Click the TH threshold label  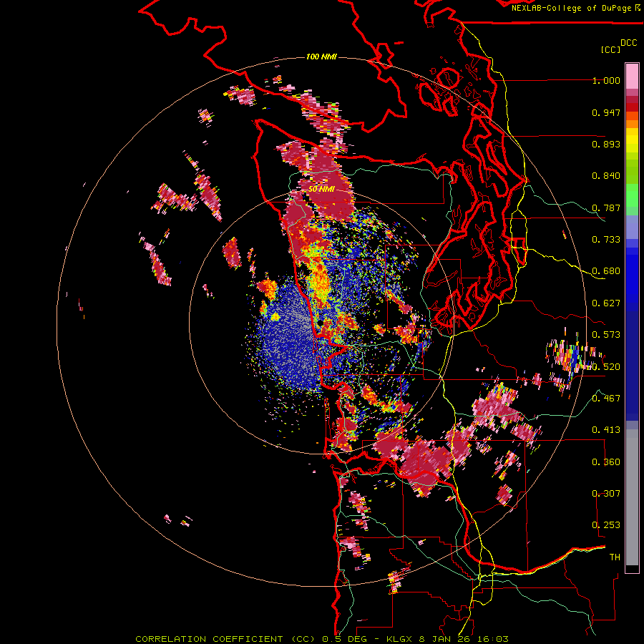click(x=615, y=557)
